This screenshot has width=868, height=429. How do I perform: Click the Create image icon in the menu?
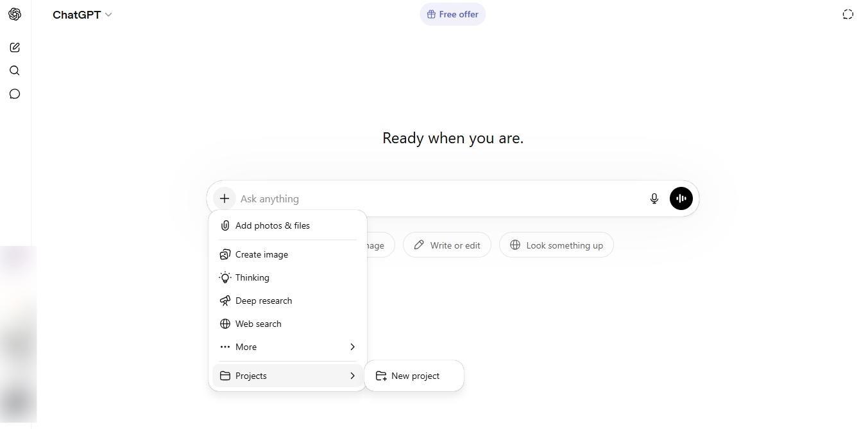(225, 254)
